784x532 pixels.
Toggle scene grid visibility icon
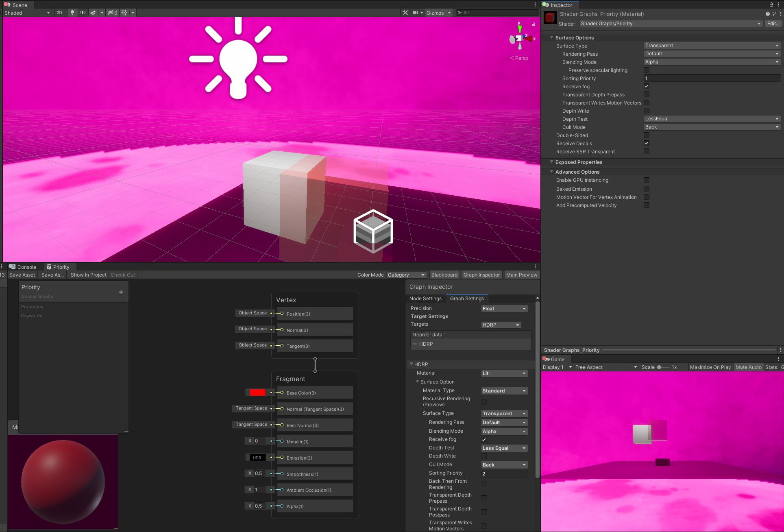[124, 13]
